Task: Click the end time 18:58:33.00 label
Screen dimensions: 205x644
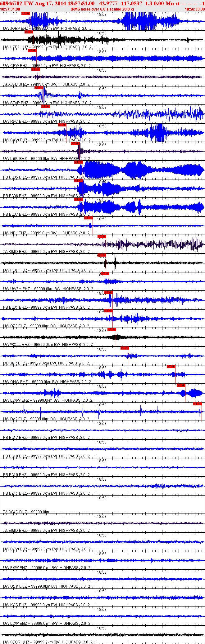Action: coord(195,9)
